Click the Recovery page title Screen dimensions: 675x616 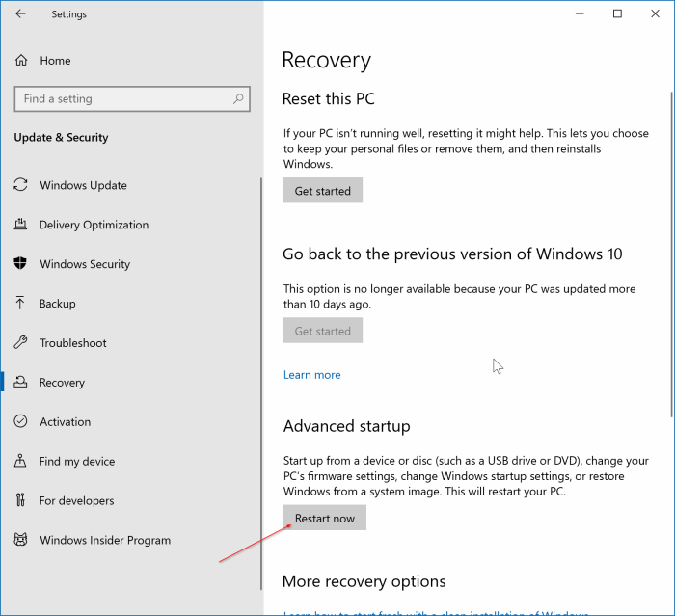click(326, 61)
